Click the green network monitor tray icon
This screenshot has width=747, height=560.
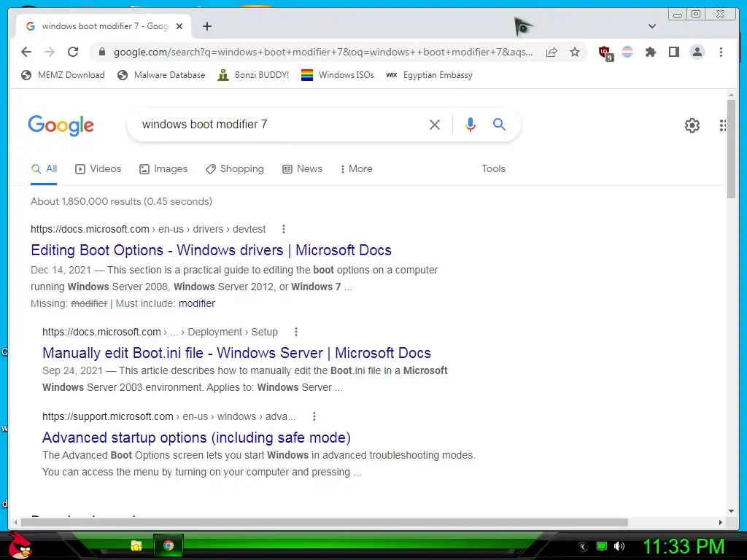click(602, 546)
